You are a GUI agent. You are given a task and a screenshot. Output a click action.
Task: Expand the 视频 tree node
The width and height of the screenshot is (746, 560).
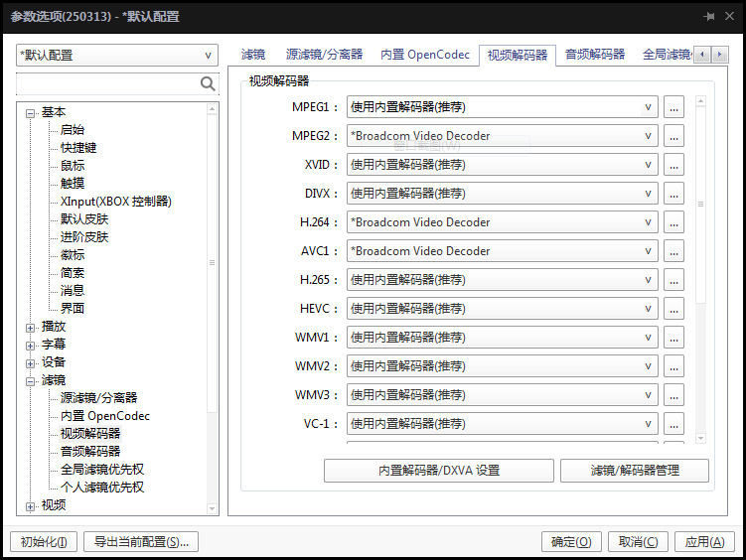point(31,506)
